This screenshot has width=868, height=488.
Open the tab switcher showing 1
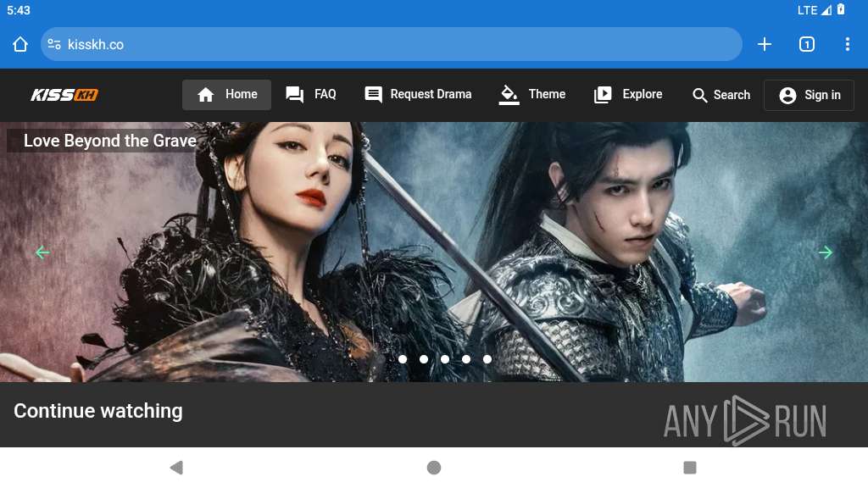[807, 44]
